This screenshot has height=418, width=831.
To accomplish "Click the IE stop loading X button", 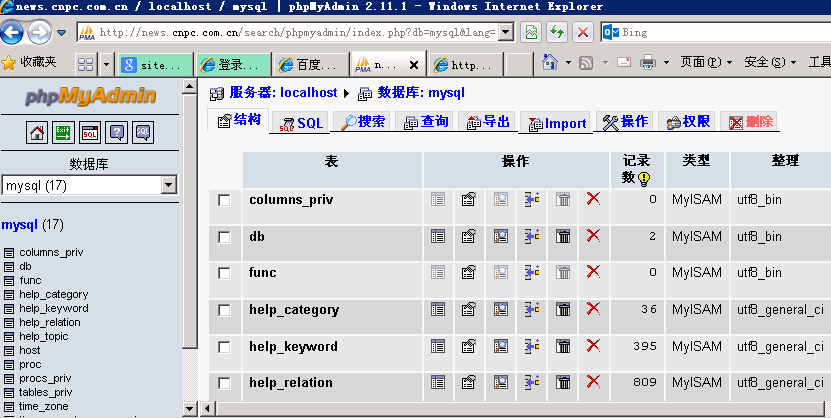I will click(x=582, y=32).
